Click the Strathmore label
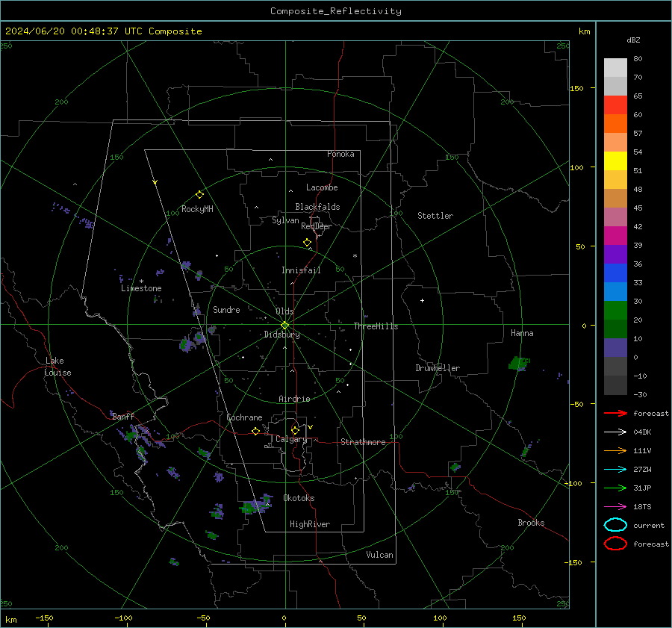The width and height of the screenshot is (672, 628). pyautogui.click(x=363, y=442)
